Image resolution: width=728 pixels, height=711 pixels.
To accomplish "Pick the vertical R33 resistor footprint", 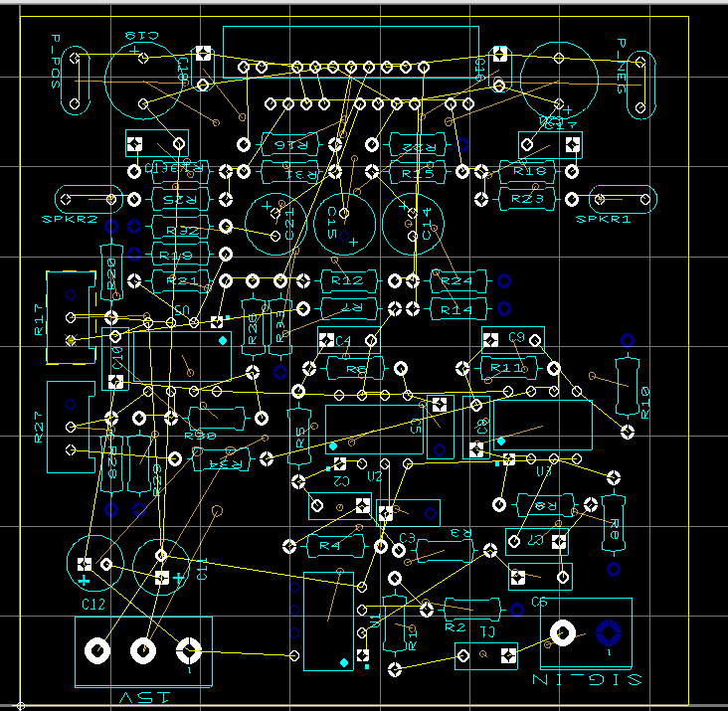I will [280, 327].
